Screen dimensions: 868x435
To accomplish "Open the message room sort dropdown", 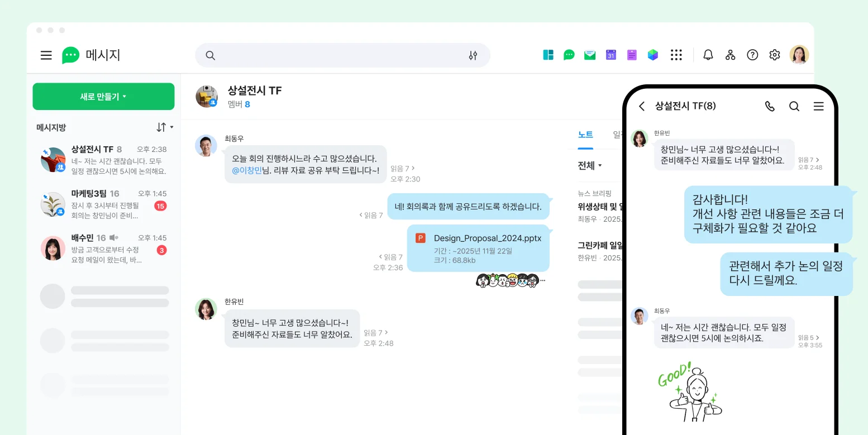I will coord(164,127).
